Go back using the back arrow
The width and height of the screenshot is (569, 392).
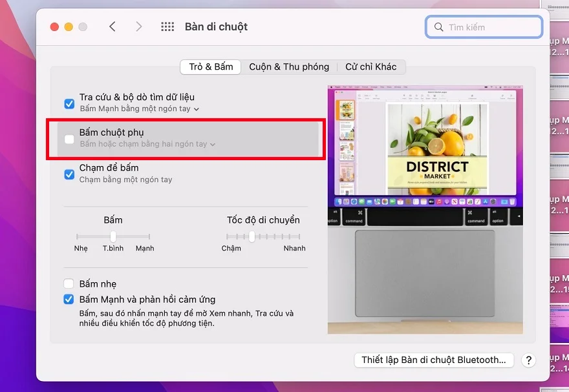[x=113, y=26]
